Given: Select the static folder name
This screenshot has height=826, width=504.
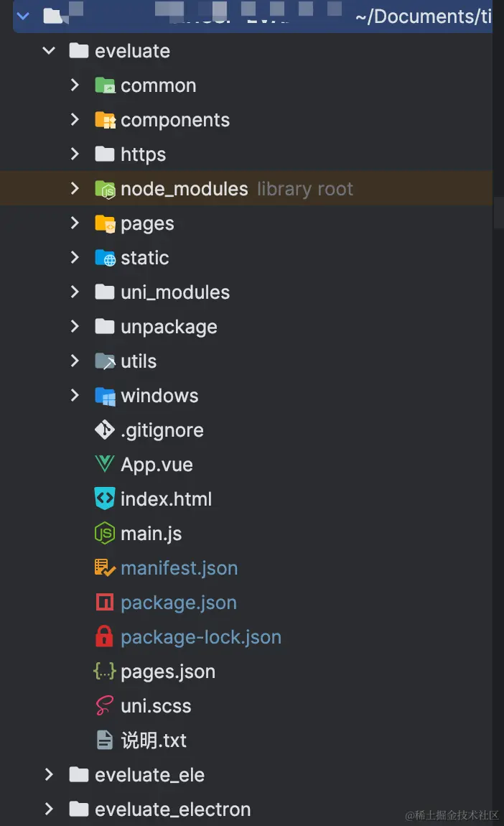Looking at the screenshot, I should pyautogui.click(x=145, y=258).
